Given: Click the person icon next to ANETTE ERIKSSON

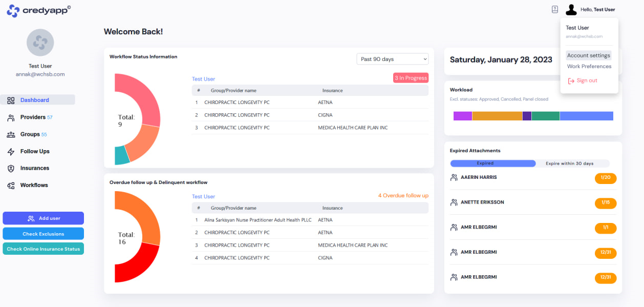Looking at the screenshot, I should [454, 202].
